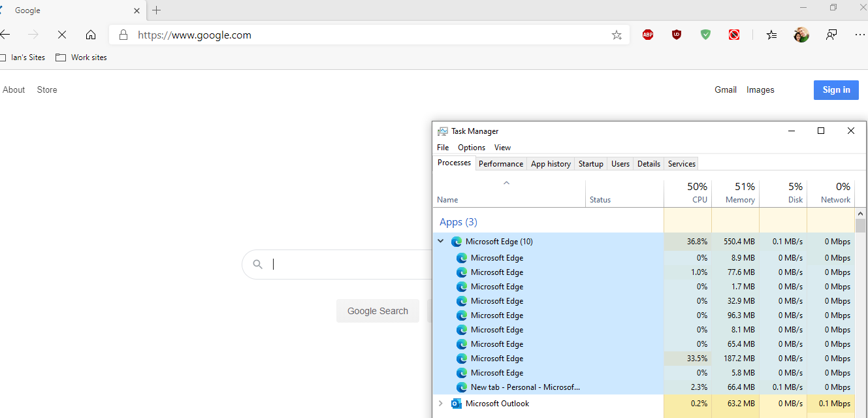Screen dimensions: 868x418
Task: Select the Edge process using 96.3 MB
Action: (x=643, y=315)
